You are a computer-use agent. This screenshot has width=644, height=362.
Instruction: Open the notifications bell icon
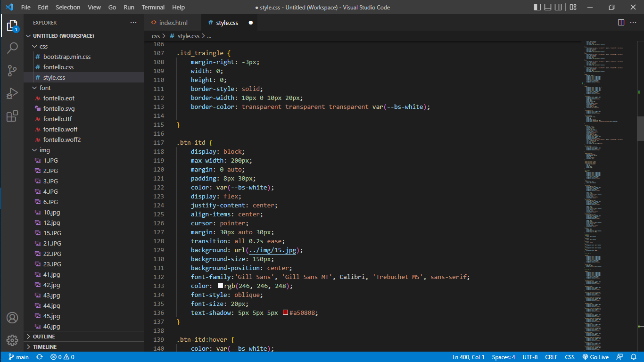[x=633, y=357]
